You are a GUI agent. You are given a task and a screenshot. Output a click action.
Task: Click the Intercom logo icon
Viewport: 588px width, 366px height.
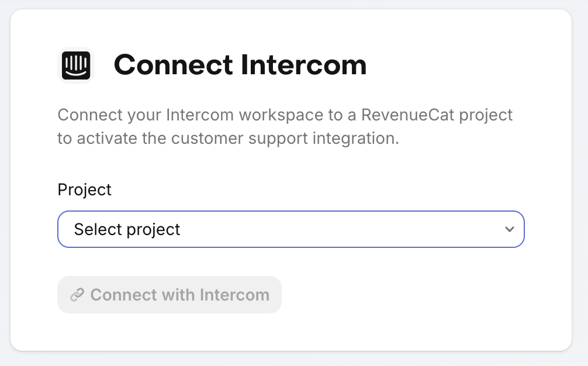77,65
